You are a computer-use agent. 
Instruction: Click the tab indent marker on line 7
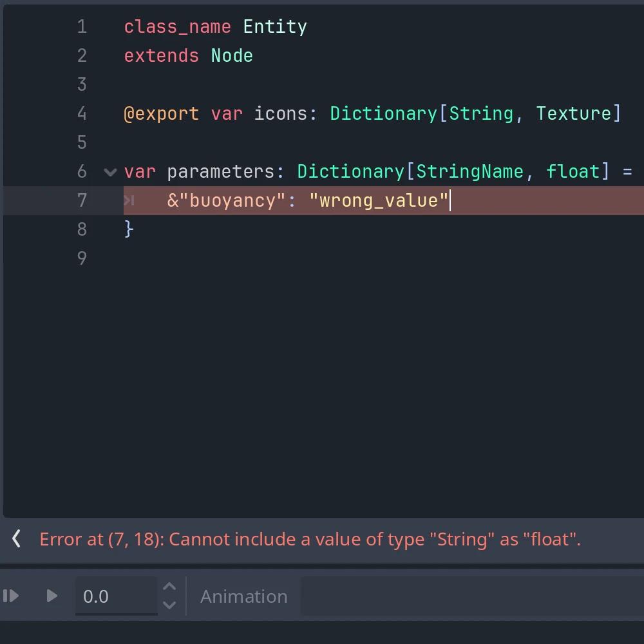(129, 200)
